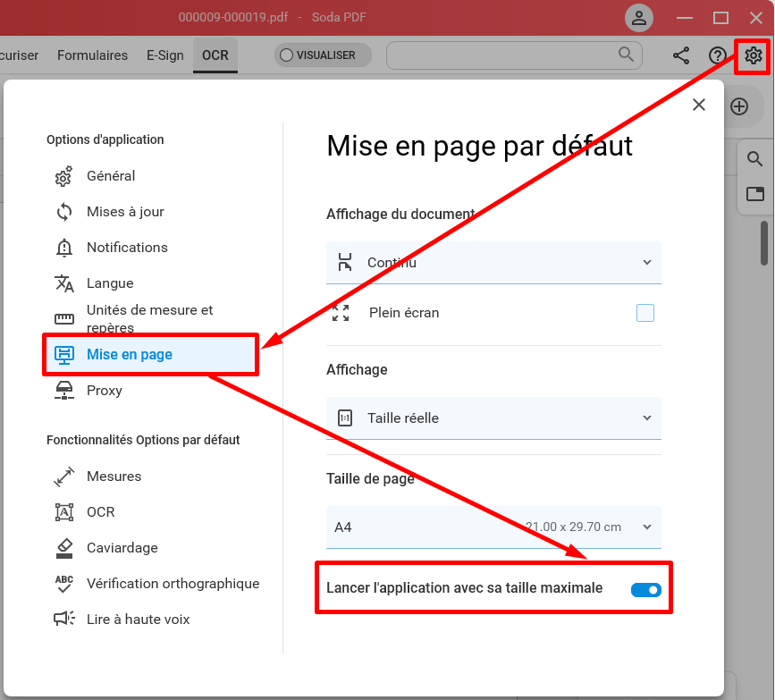
Task: Click the Mises à jour refresh icon
Action: [x=63, y=212]
